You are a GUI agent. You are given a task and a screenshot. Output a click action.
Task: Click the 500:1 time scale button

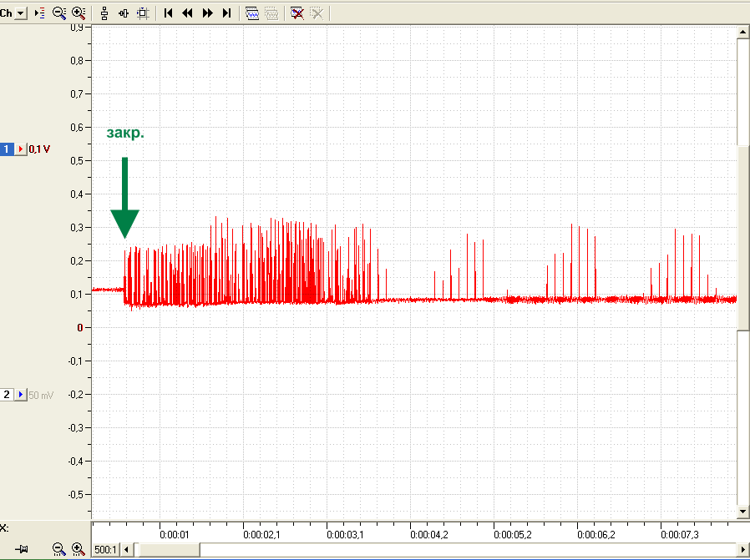click(x=105, y=549)
